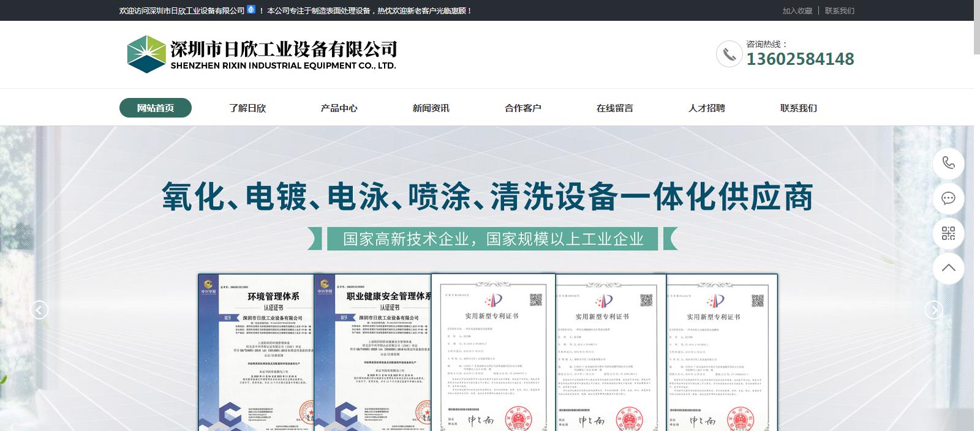This screenshot has width=980, height=431.
Task: Click the 深圳市日欣工业设备有限公司 company name
Action: [x=284, y=48]
